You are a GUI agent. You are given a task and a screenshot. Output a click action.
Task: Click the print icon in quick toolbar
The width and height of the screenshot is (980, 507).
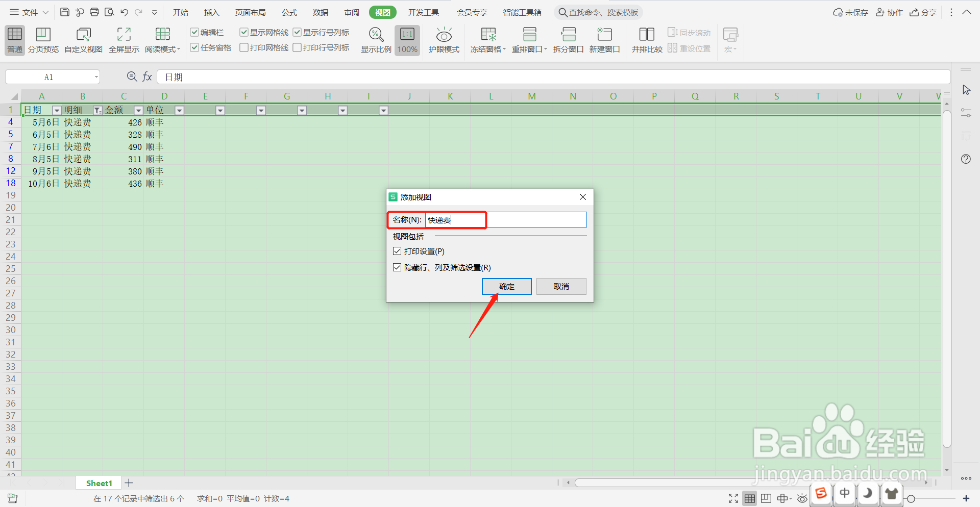pos(94,12)
